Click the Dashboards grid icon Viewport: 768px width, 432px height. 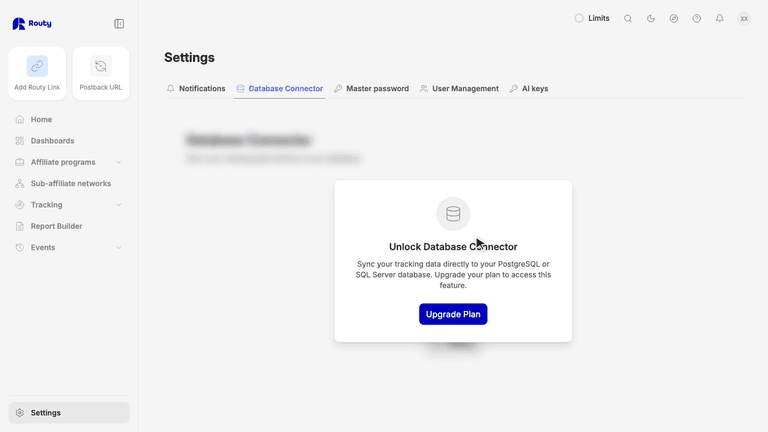pos(20,141)
